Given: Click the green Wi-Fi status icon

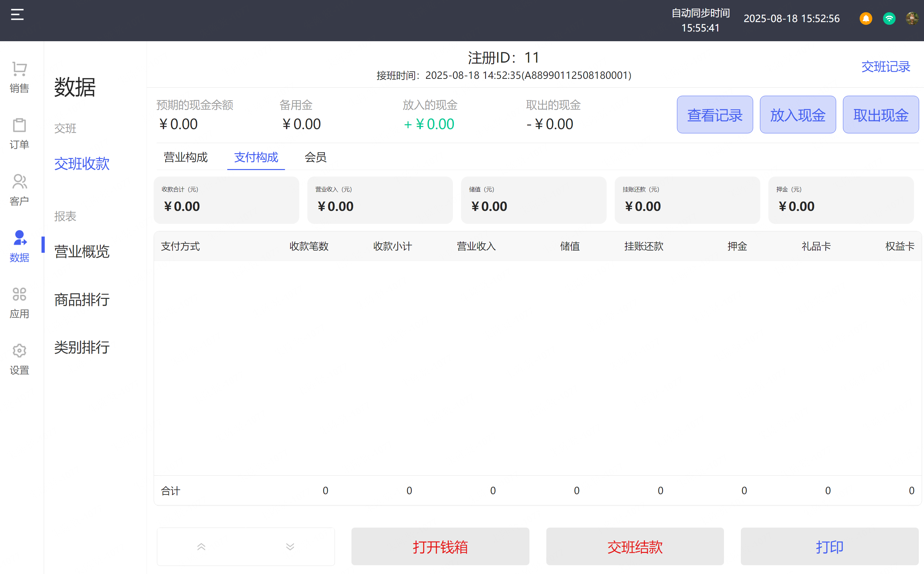Looking at the screenshot, I should (x=889, y=18).
